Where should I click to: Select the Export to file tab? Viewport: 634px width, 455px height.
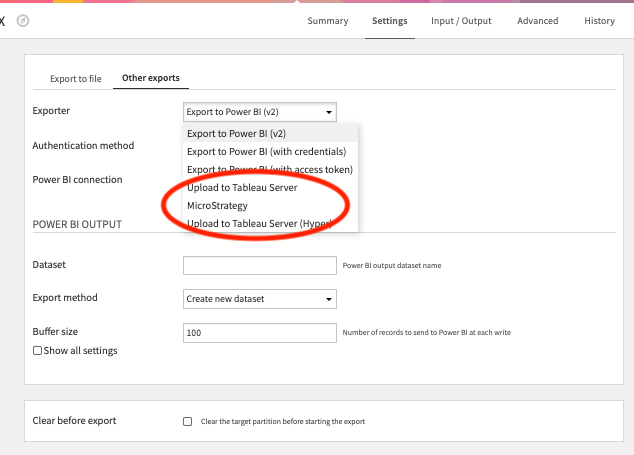76,78
